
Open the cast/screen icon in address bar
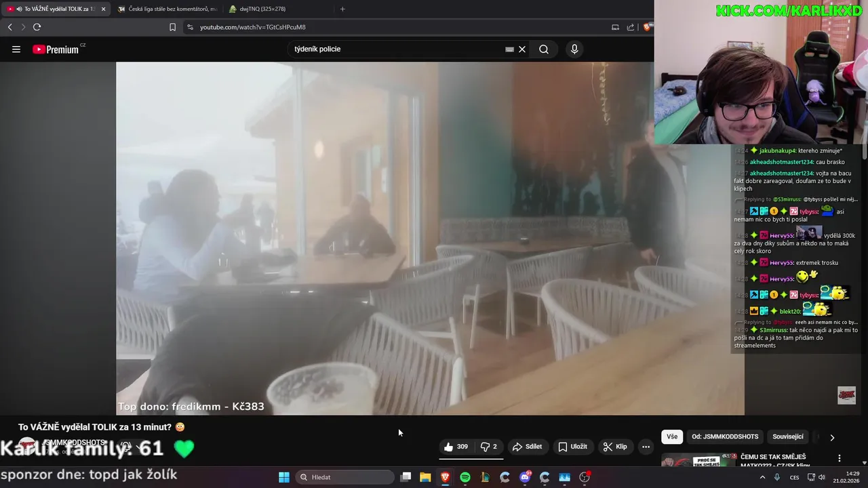click(x=615, y=27)
